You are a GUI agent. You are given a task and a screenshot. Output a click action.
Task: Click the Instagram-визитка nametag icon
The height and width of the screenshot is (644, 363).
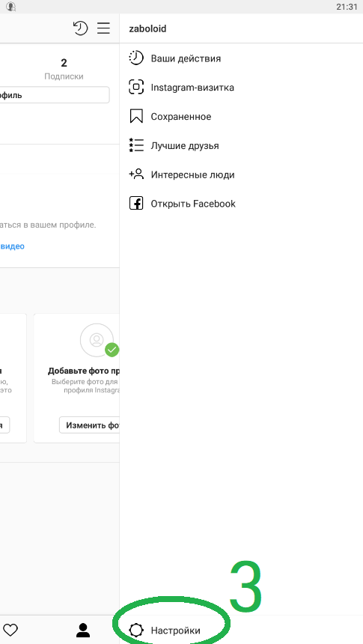[x=136, y=87]
